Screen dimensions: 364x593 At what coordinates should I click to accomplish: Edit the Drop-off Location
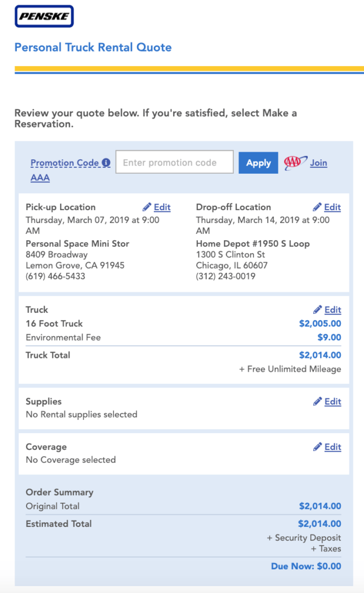[x=333, y=207]
